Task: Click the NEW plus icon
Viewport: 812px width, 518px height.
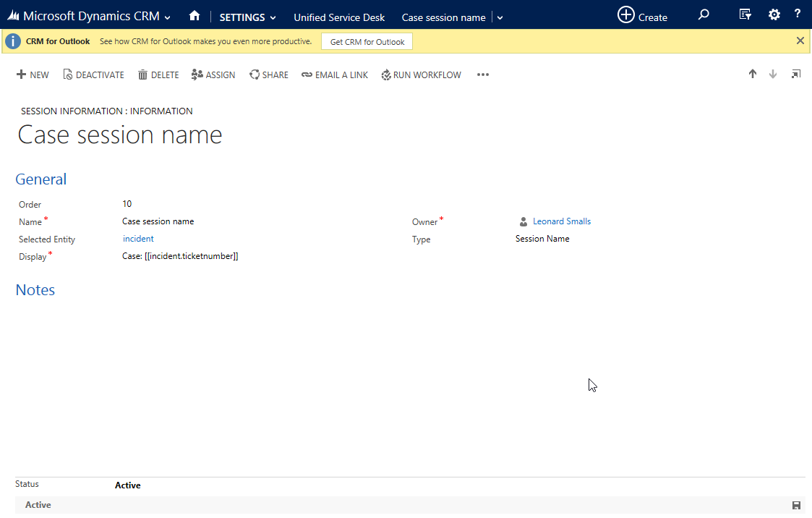Action: tap(21, 75)
